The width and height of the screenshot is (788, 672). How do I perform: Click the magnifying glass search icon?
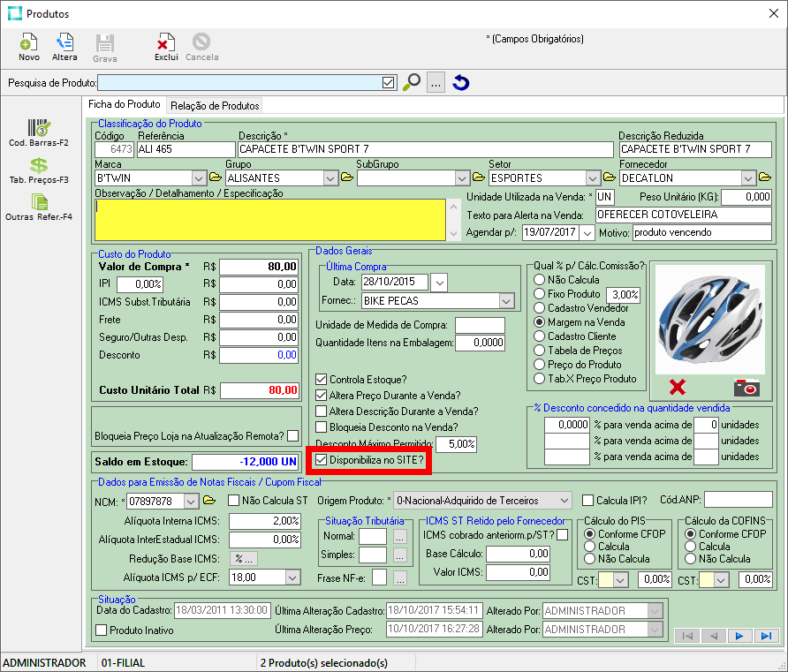pyautogui.click(x=412, y=83)
